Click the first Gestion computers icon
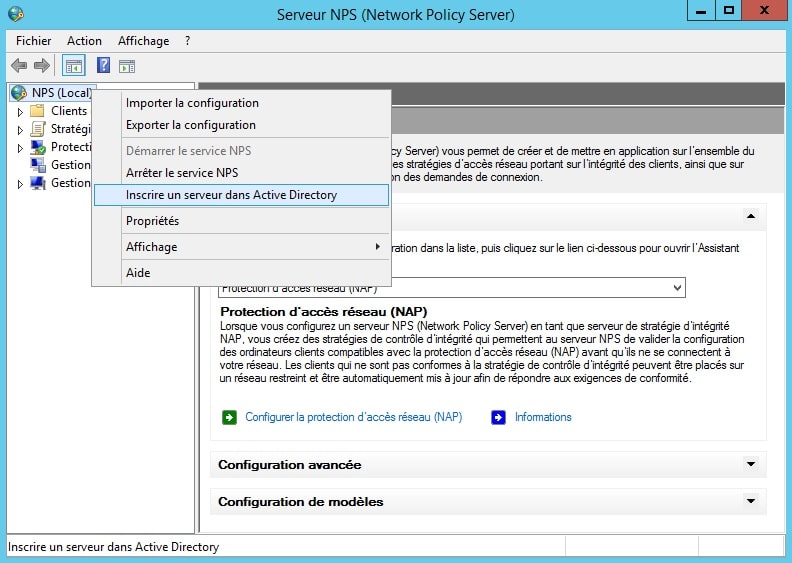 point(38,165)
